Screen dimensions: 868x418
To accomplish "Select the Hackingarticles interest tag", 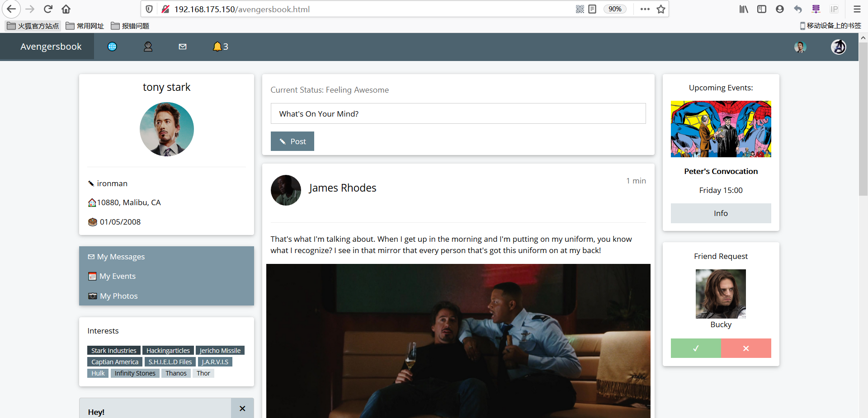I will pyautogui.click(x=168, y=350).
